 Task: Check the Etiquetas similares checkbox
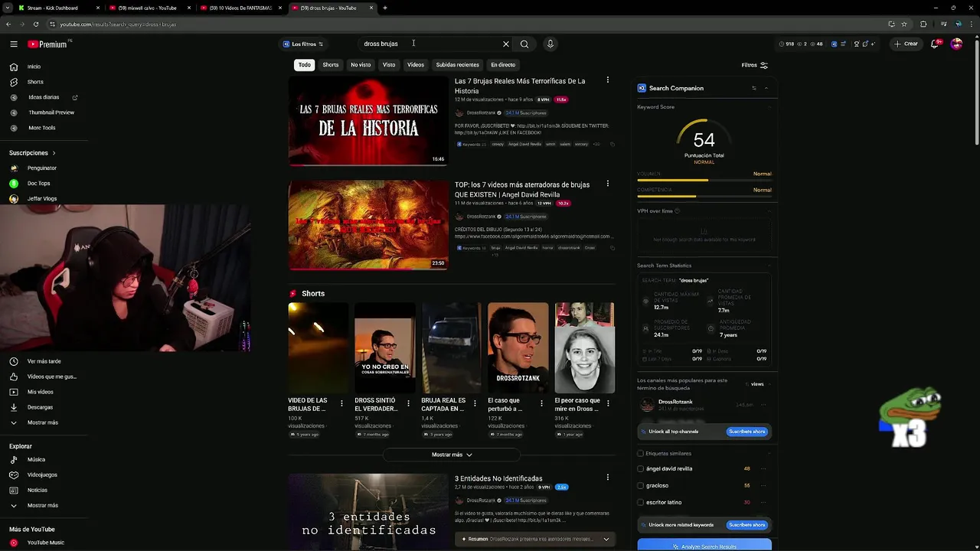pyautogui.click(x=641, y=453)
